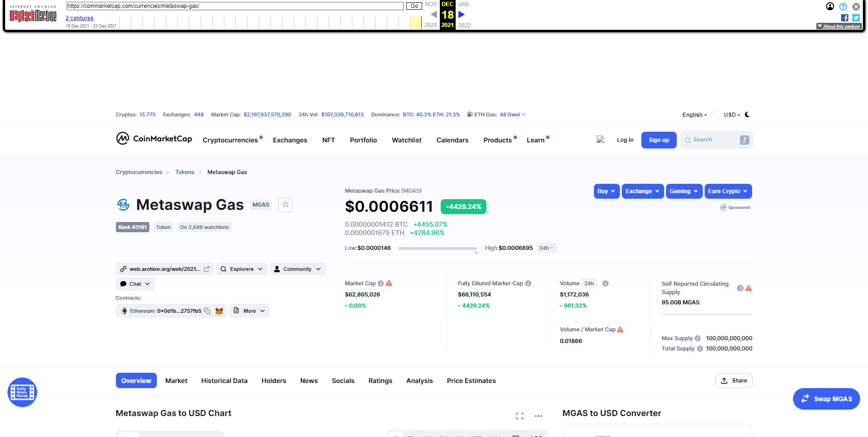Open the 2 captures link

click(x=80, y=18)
